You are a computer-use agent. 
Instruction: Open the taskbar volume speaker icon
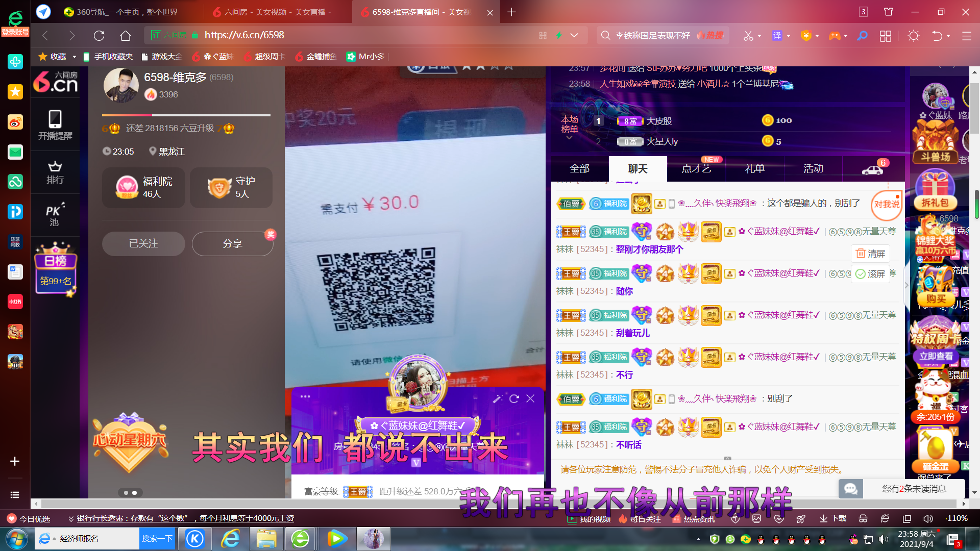pyautogui.click(x=884, y=539)
